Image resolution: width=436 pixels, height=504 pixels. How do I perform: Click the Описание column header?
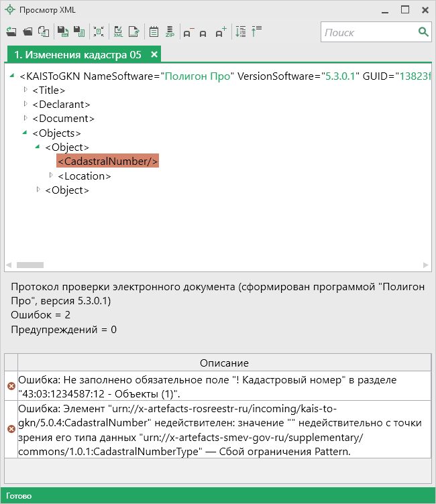[224, 363]
